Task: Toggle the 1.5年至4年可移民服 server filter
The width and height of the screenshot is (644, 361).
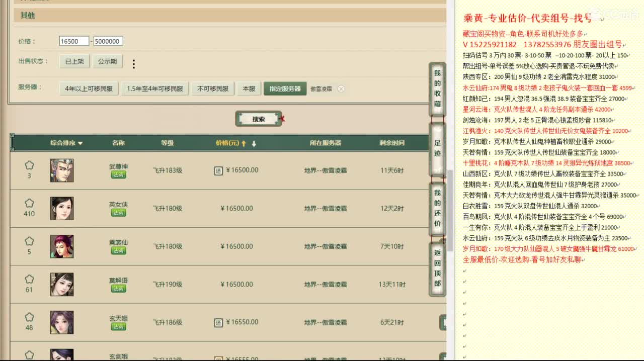Action: click(155, 88)
